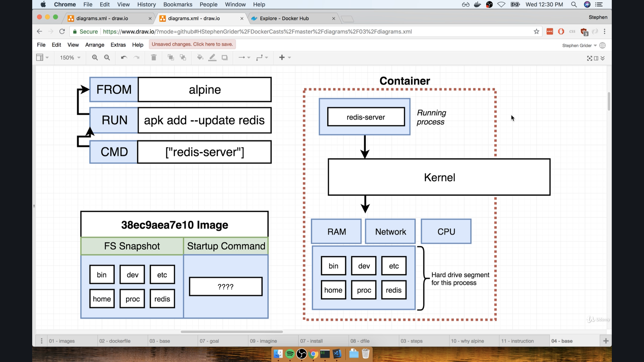Click the uBlock Origin extension icon
Viewport: 644px width, 362px height.
point(561,31)
